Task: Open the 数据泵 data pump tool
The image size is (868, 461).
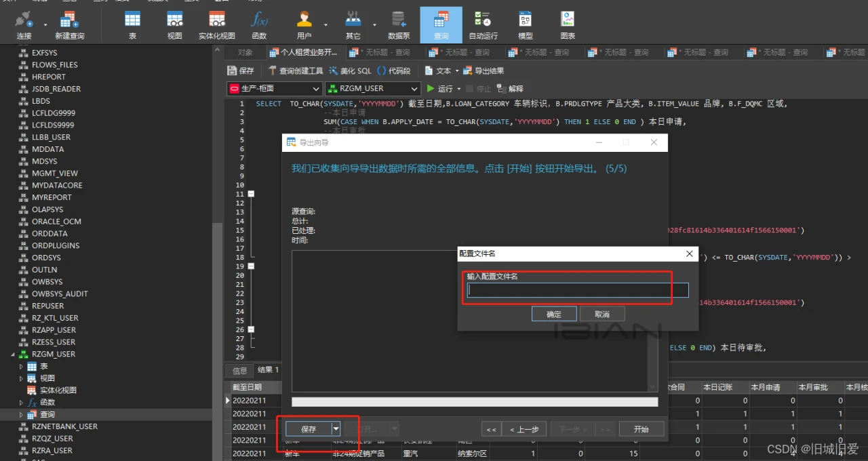Action: [399, 25]
